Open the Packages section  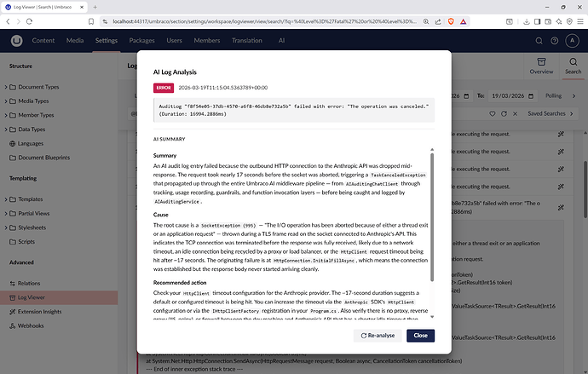pyautogui.click(x=141, y=41)
